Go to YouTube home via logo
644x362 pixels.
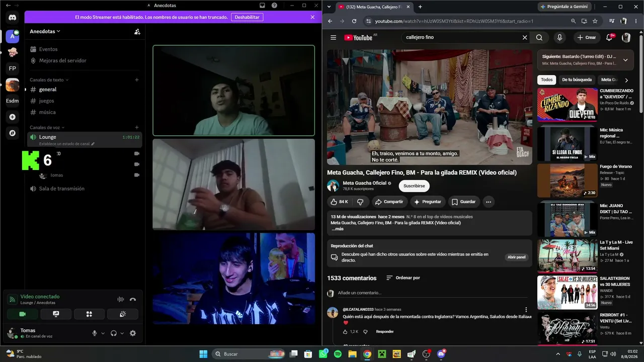358,37
